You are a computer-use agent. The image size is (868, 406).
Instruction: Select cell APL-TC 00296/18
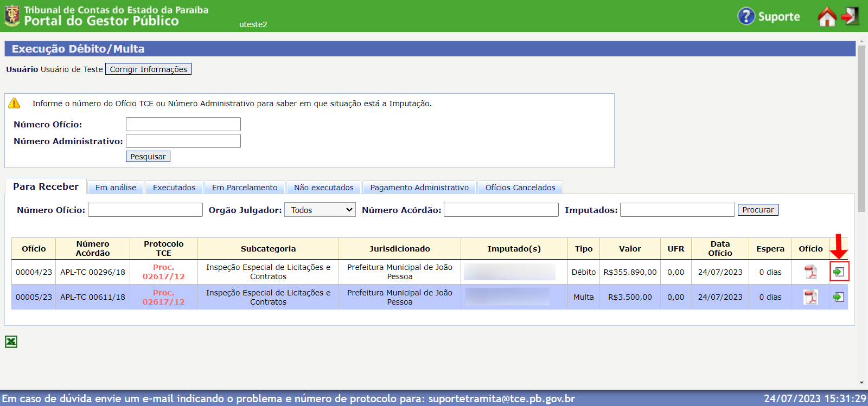pyautogui.click(x=93, y=272)
